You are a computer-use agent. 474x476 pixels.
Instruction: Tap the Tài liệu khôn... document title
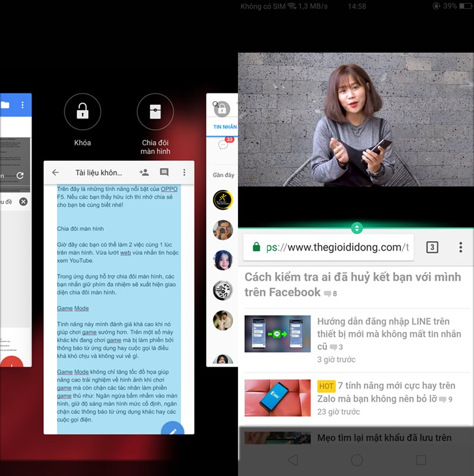(99, 173)
